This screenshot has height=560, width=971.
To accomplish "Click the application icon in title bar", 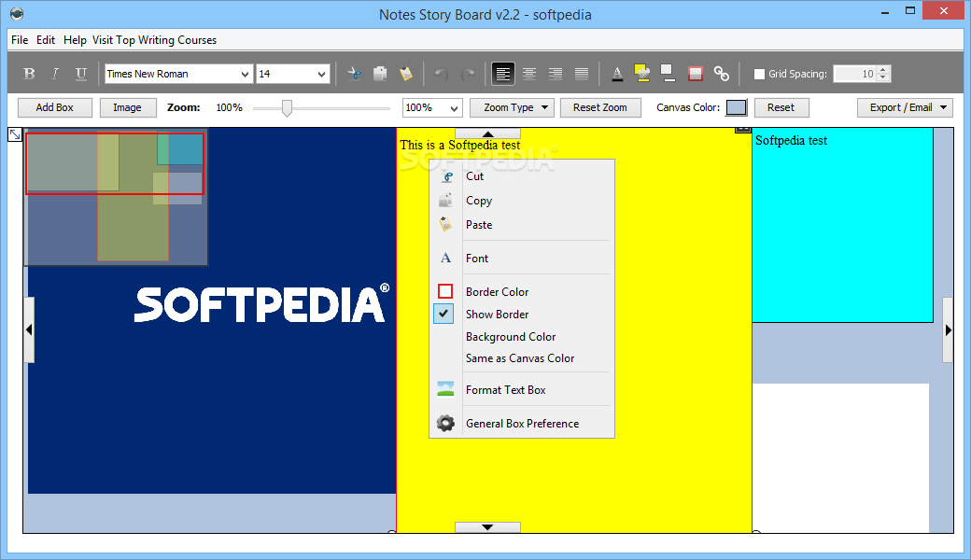I will point(18,14).
